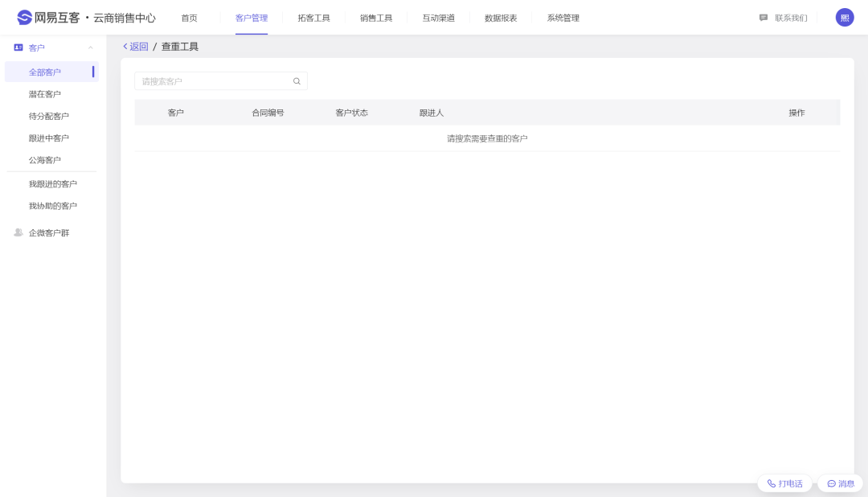Image resolution: width=868 pixels, height=497 pixels.
Task: Click the 客户 sidebar card icon
Action: [x=18, y=48]
